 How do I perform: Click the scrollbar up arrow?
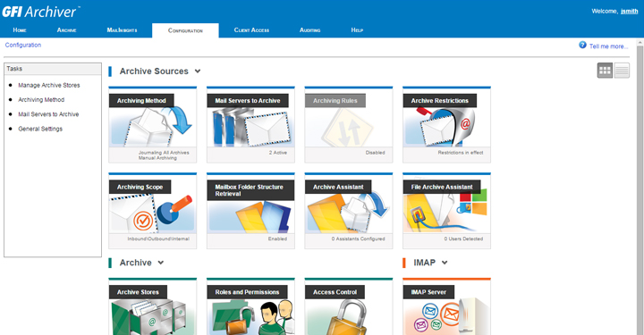pyautogui.click(x=640, y=42)
